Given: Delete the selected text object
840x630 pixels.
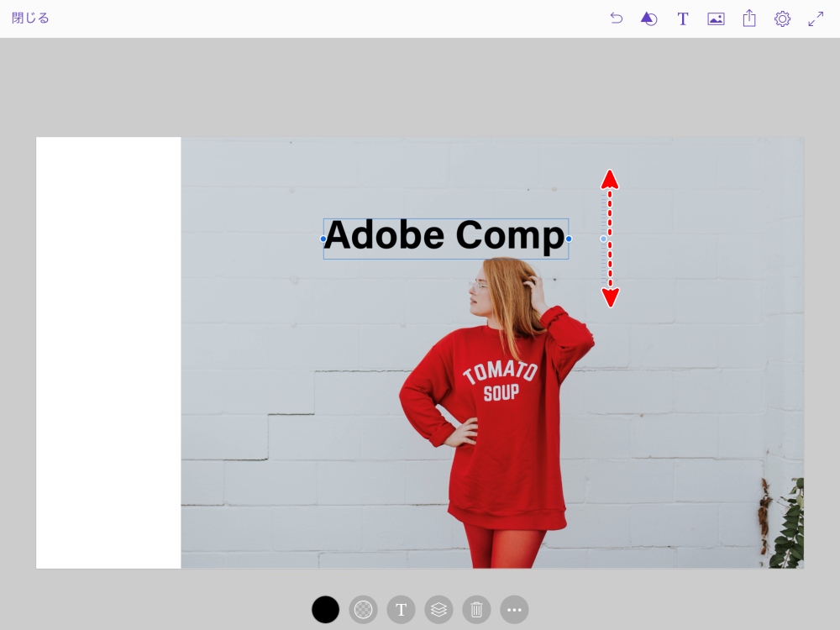Looking at the screenshot, I should click(476, 610).
